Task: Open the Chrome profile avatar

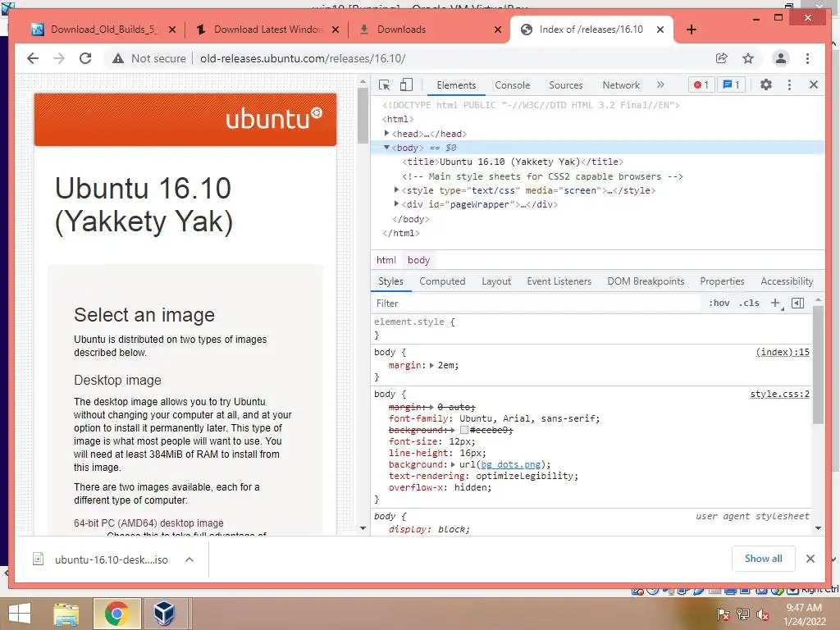Action: pyautogui.click(x=781, y=58)
